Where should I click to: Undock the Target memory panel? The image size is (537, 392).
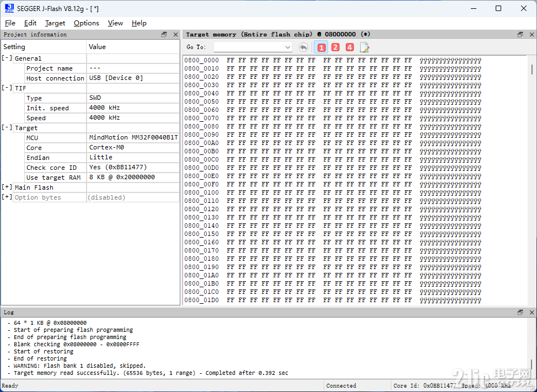pos(520,35)
